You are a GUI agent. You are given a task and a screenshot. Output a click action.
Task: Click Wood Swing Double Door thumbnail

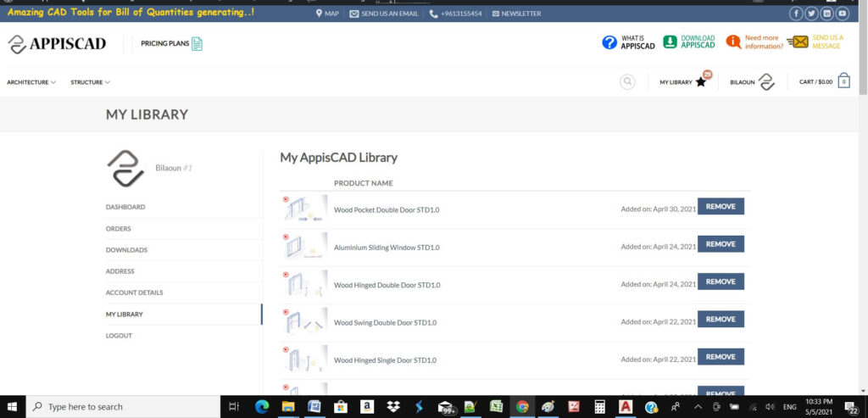point(305,321)
